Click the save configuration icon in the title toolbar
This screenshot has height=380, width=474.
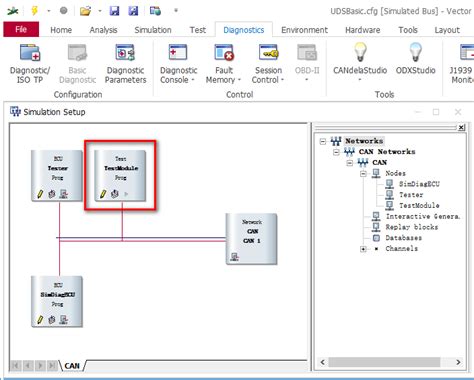(x=114, y=11)
